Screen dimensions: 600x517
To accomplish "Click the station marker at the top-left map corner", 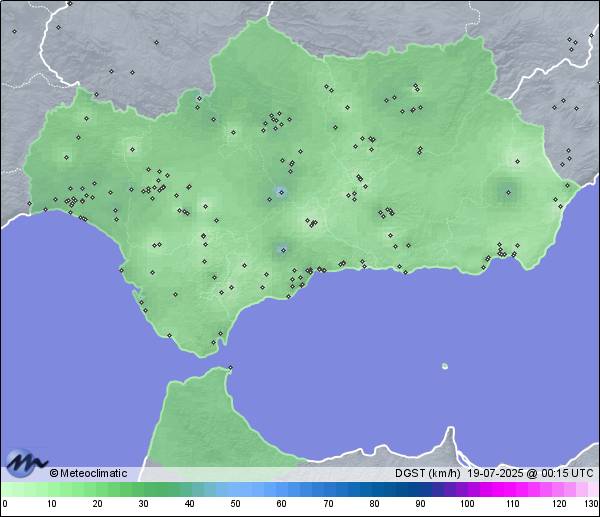I will pyautogui.click(x=15, y=31).
